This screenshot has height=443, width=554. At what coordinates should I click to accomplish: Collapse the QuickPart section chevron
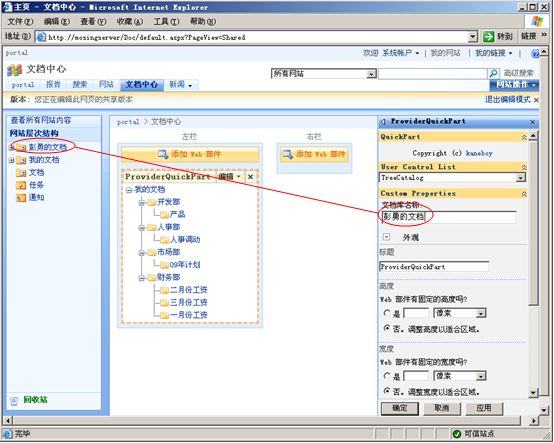[x=524, y=137]
